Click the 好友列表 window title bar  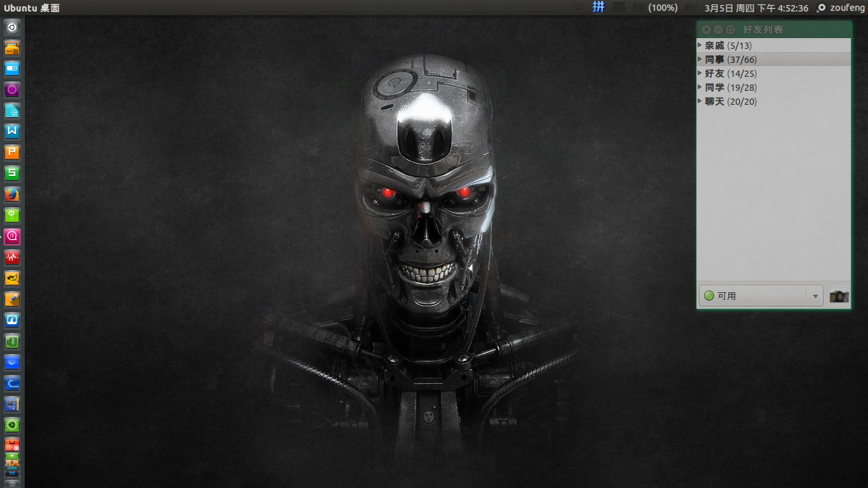pos(773,29)
